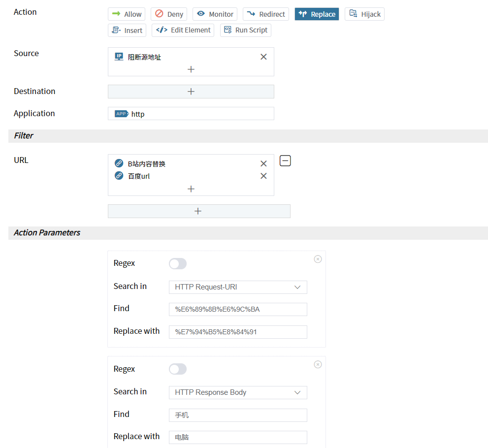Enable Regex toggle for the Response Body rule

pos(178,369)
